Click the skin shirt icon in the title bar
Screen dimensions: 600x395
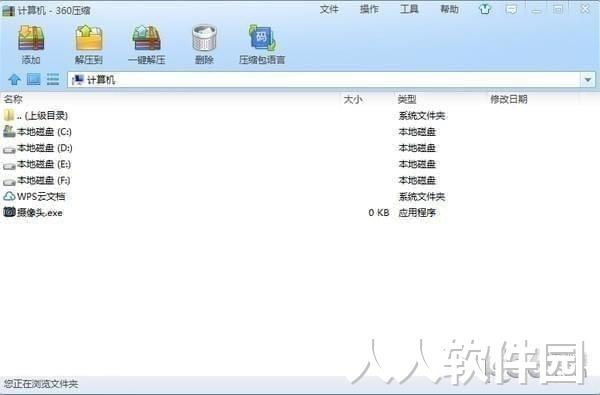pyautogui.click(x=485, y=9)
